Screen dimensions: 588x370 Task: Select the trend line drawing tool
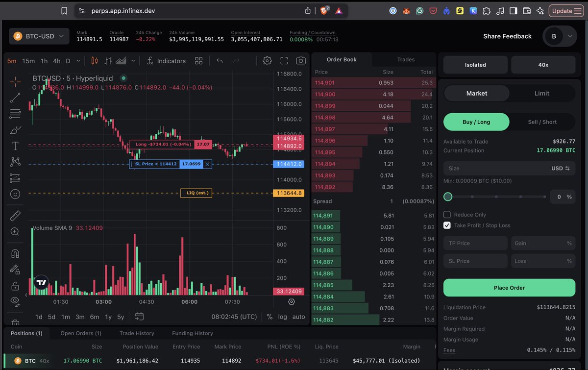(x=15, y=98)
